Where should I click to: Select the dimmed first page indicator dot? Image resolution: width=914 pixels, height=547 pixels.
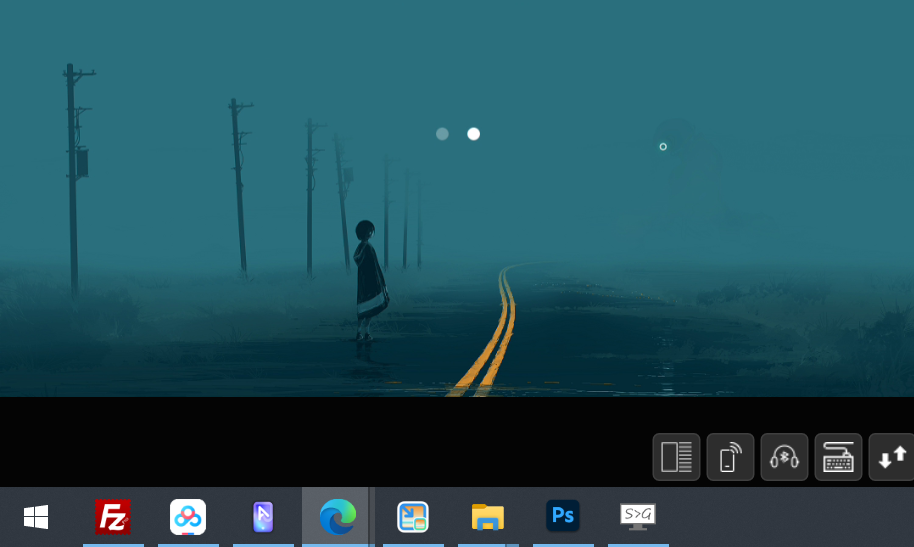pos(442,134)
